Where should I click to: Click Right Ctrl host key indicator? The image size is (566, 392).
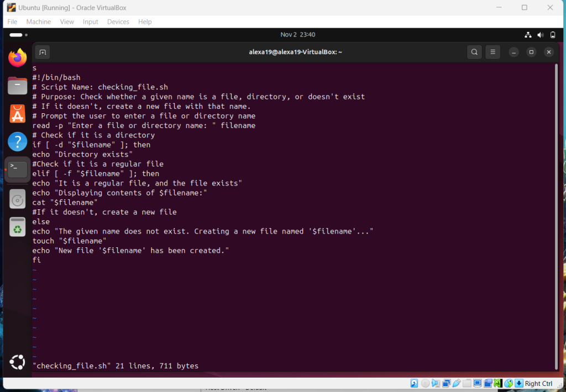pyautogui.click(x=538, y=384)
